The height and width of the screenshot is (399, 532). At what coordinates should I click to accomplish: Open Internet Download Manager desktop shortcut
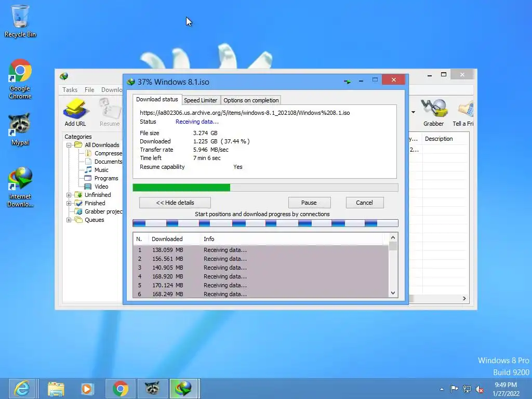[20, 187]
